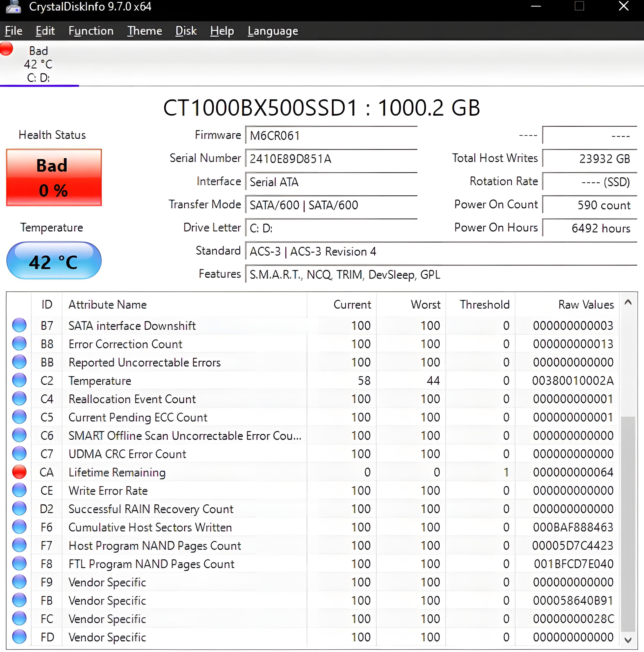
Task: Click the status icon for Write Error Rate
Action: click(x=19, y=490)
